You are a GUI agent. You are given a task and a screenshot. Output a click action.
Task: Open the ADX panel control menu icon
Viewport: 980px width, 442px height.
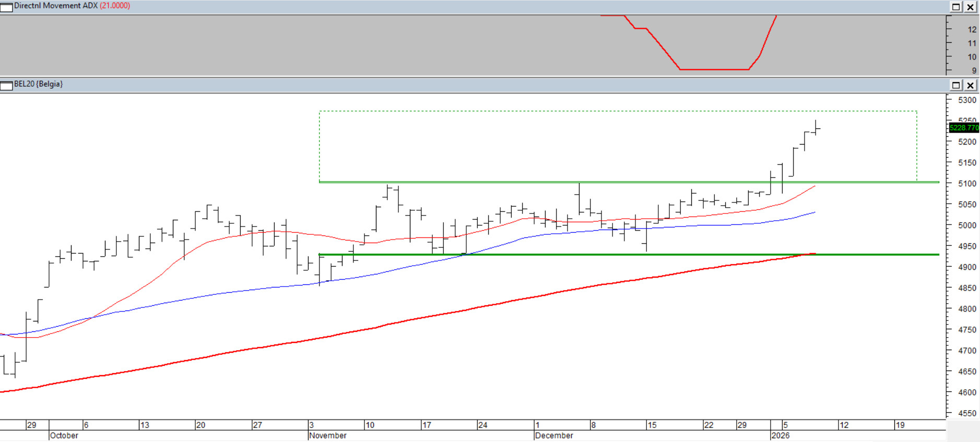6,7
